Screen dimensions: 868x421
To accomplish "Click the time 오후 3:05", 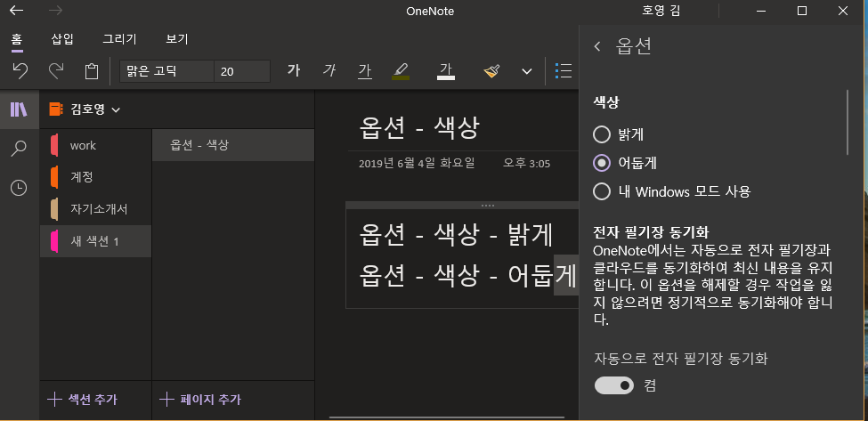I will 526,163.
